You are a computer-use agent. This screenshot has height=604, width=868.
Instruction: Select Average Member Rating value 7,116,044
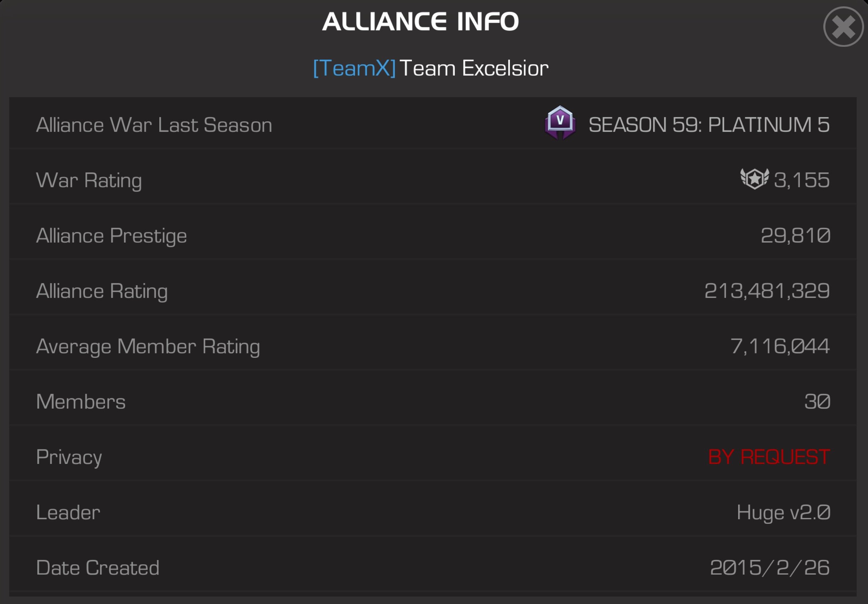[x=780, y=347]
